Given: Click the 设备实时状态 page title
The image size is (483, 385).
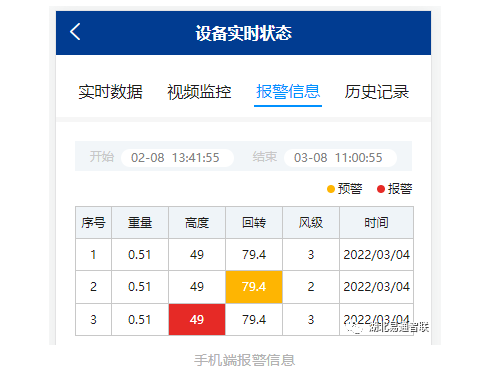Looking at the screenshot, I should tap(244, 33).
